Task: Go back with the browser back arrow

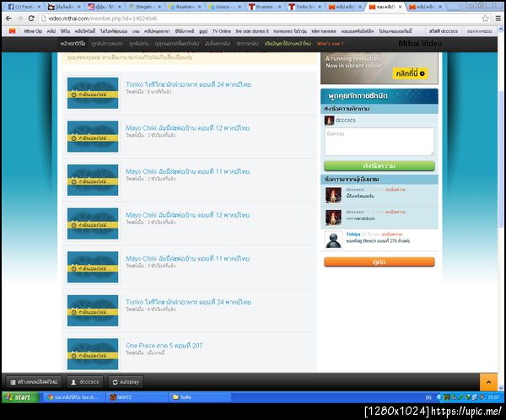Action: pyautogui.click(x=8, y=19)
